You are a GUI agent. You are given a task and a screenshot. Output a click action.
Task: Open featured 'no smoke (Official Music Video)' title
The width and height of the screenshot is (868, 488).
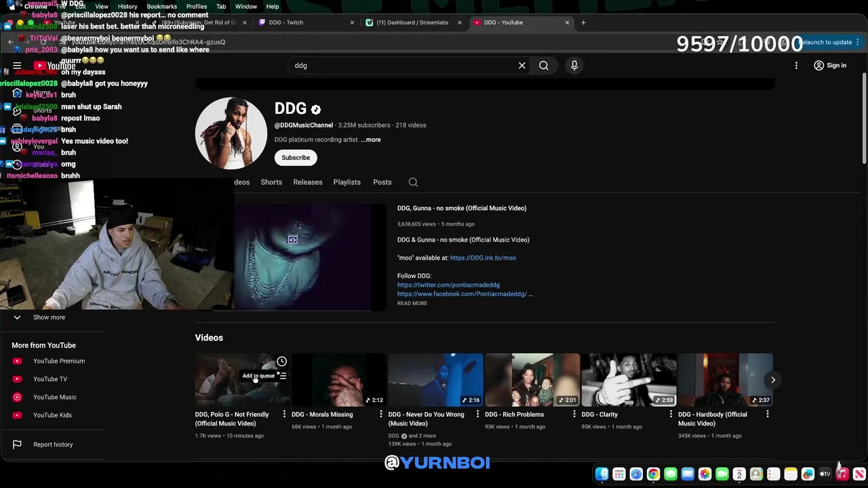point(462,208)
